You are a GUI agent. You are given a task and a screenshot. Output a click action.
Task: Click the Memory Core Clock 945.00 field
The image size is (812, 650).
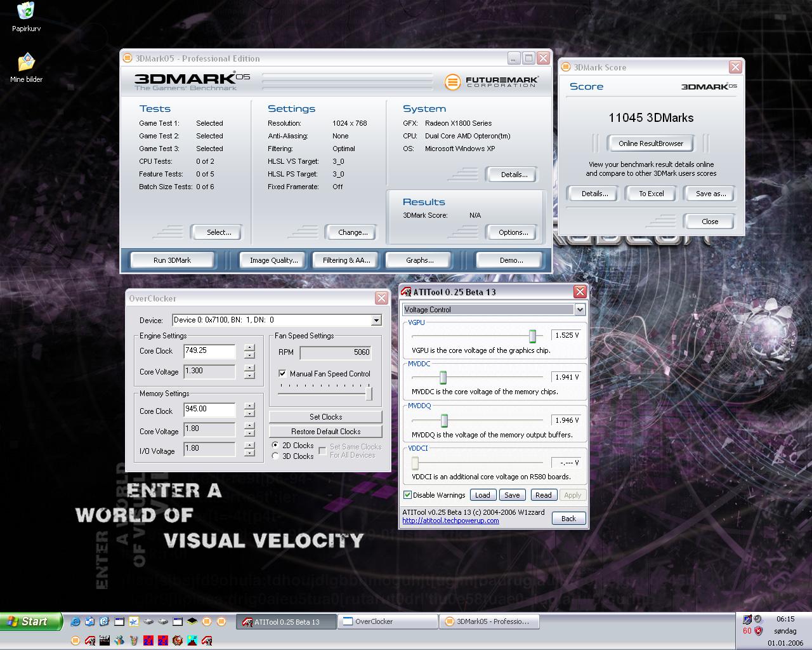coord(209,409)
